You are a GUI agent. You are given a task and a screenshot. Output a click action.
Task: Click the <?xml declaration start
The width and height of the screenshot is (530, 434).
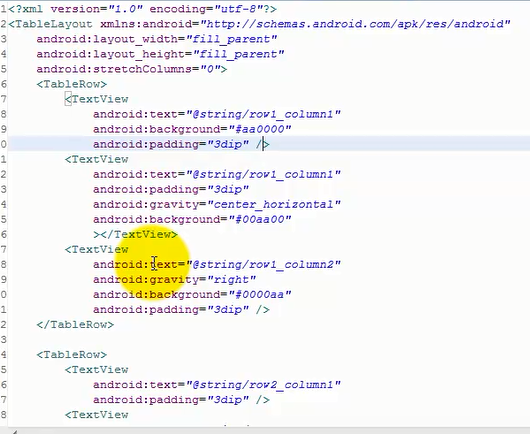(x=26, y=9)
